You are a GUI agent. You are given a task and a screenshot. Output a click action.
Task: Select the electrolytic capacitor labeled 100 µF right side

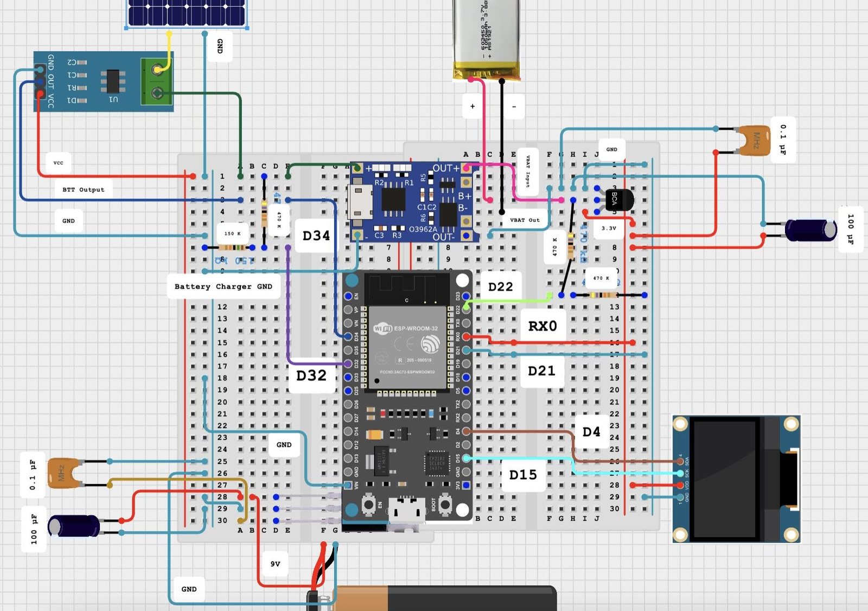click(810, 230)
